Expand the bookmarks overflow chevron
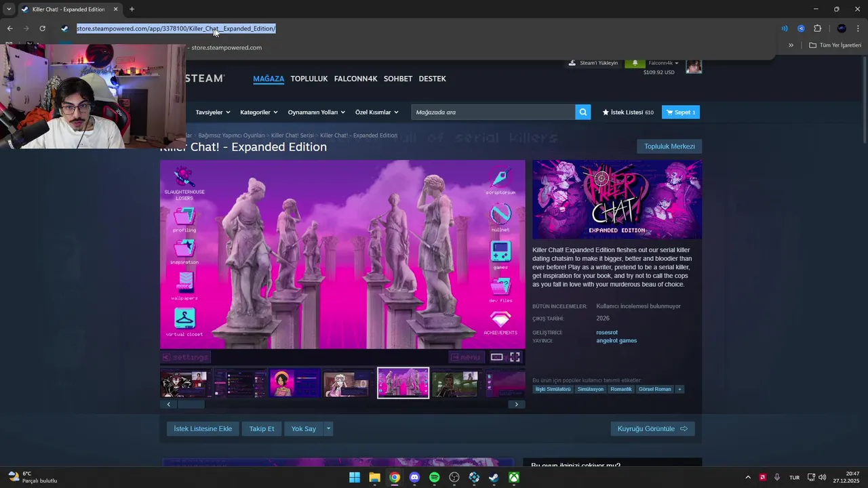This screenshot has width=868, height=488. [x=791, y=45]
